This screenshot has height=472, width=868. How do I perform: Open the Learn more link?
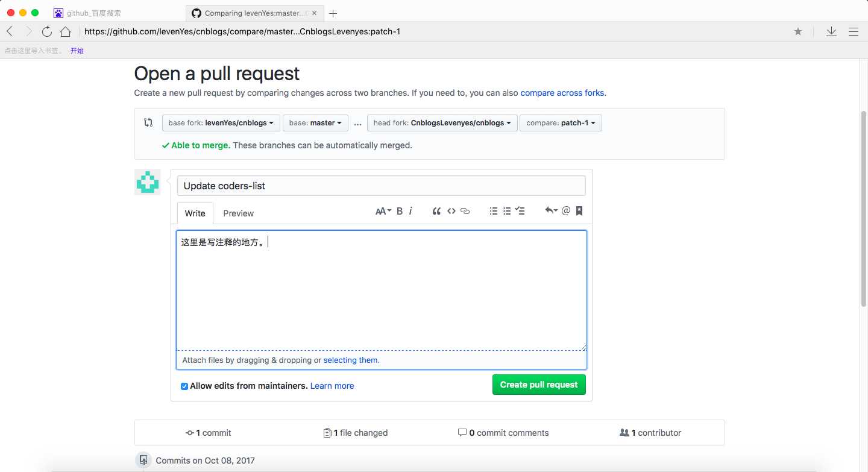[332, 386]
